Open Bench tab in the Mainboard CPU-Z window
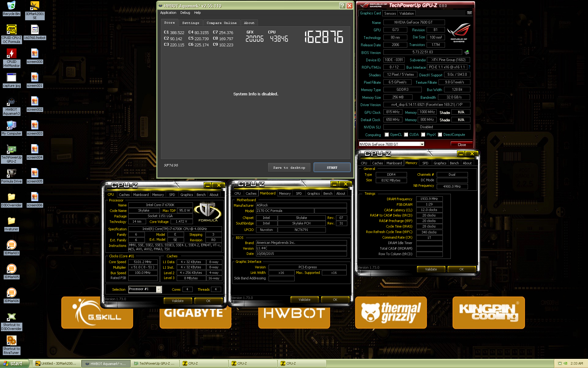 pos(328,194)
